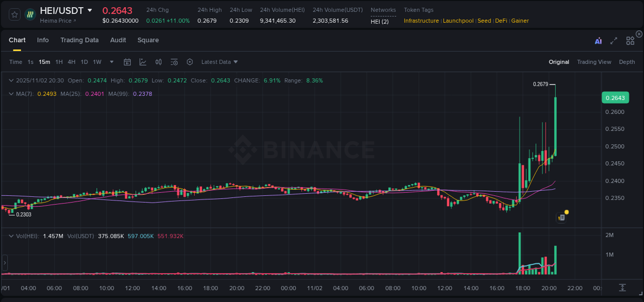Open chart settings via the gear icon
Viewport: 644px width, 302px height.
point(190,61)
